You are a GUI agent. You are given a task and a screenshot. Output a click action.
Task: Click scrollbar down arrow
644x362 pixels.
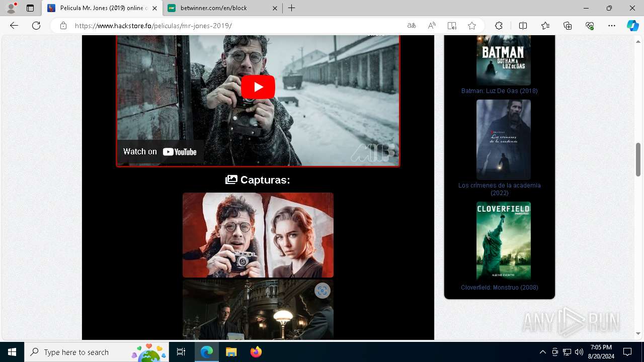tap(638, 334)
